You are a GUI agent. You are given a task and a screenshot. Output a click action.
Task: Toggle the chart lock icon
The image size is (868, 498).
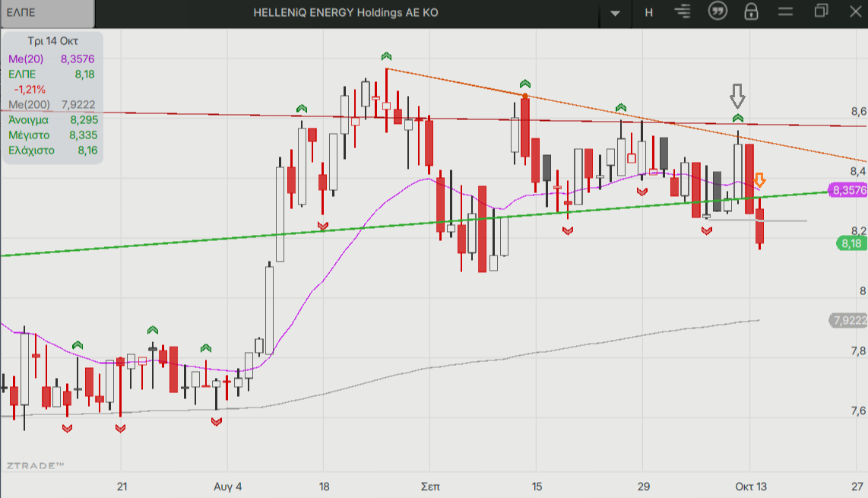[751, 12]
